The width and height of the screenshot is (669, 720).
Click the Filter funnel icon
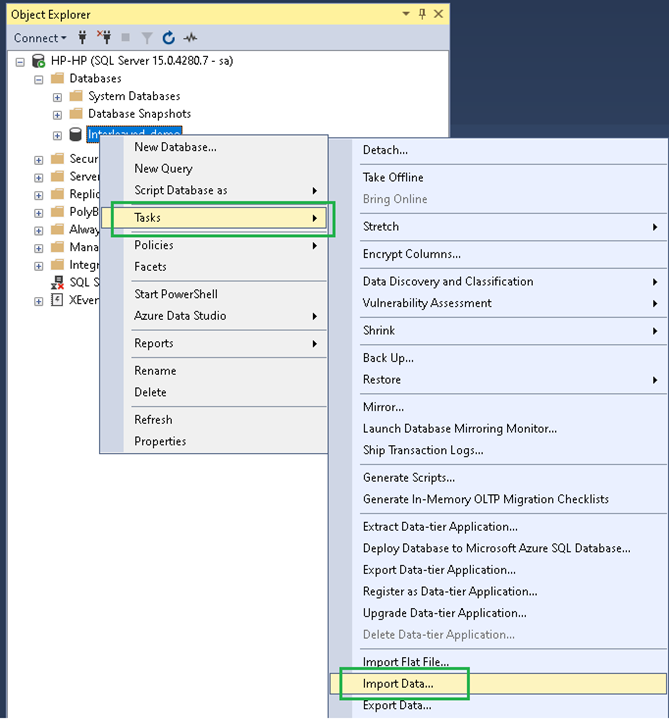pyautogui.click(x=147, y=38)
